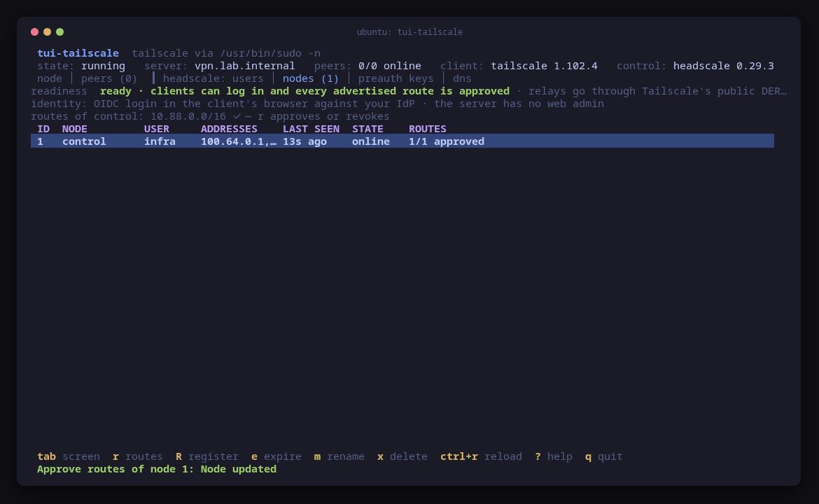Click the 'R register' shortcut hint
Screen dimensions: 819x504
pyautogui.click(x=206, y=456)
